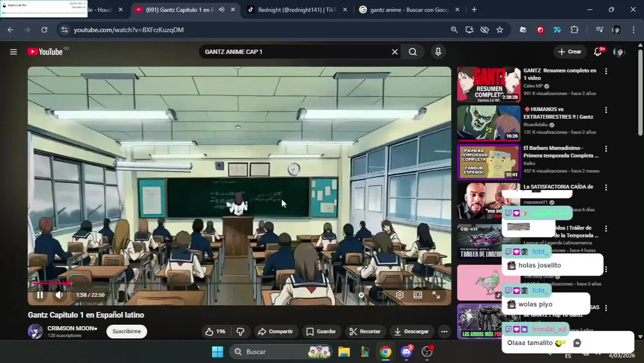Viewport: 644px width, 363px height.
Task: Share video using Compartir
Action: click(x=275, y=331)
